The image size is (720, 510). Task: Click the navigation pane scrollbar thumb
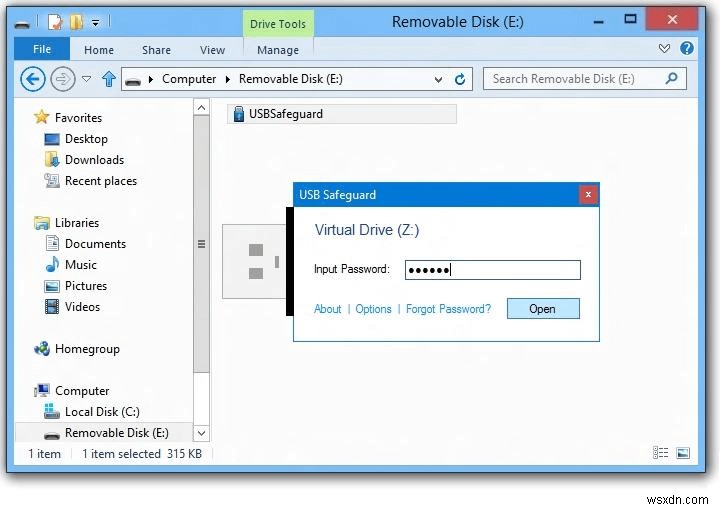click(x=201, y=244)
